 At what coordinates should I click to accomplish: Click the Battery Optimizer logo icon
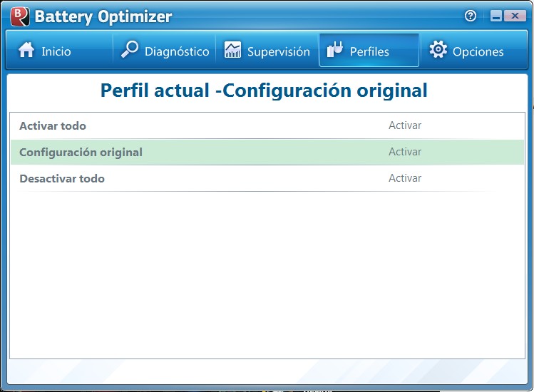20,16
